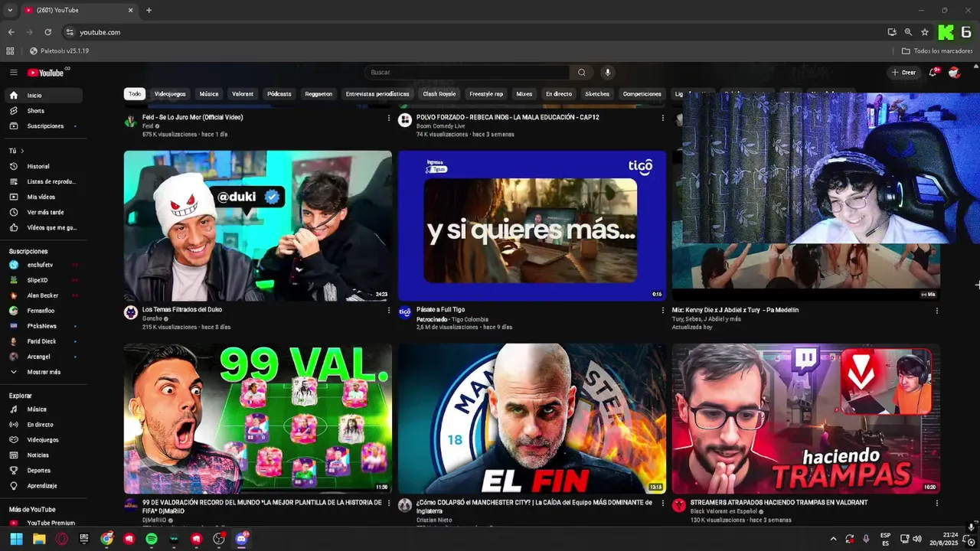Screen dimensions: 980x551
Task: Expand the Tú section chevron
Action: 22,151
